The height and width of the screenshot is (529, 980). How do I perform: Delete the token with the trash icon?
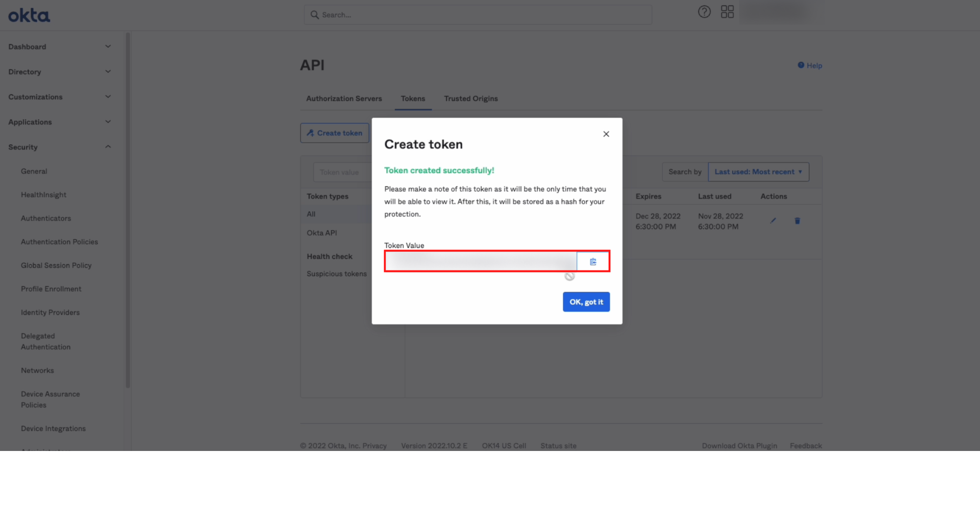tap(797, 221)
